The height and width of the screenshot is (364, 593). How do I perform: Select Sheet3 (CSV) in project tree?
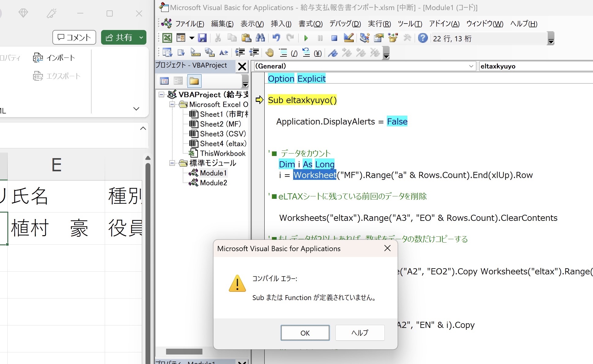click(x=223, y=134)
